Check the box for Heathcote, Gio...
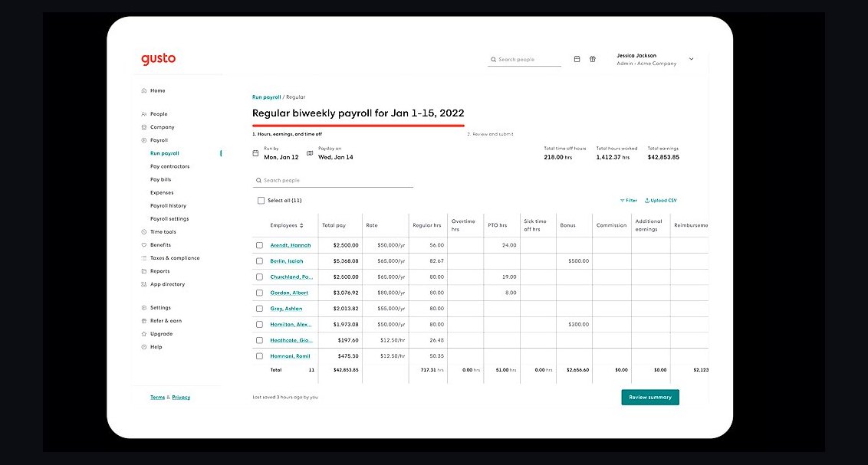The width and height of the screenshot is (868, 465). pos(259,340)
